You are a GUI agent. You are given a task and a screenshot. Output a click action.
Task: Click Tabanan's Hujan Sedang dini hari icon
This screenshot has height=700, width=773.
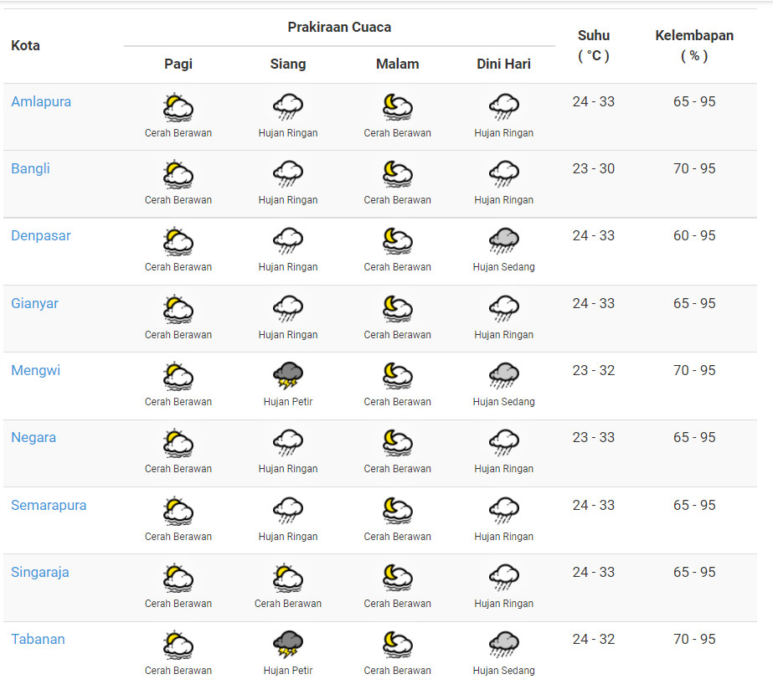coord(504,644)
